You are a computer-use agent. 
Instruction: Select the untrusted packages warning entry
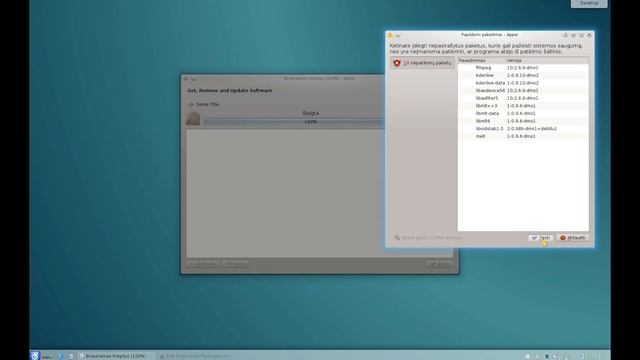(422, 63)
